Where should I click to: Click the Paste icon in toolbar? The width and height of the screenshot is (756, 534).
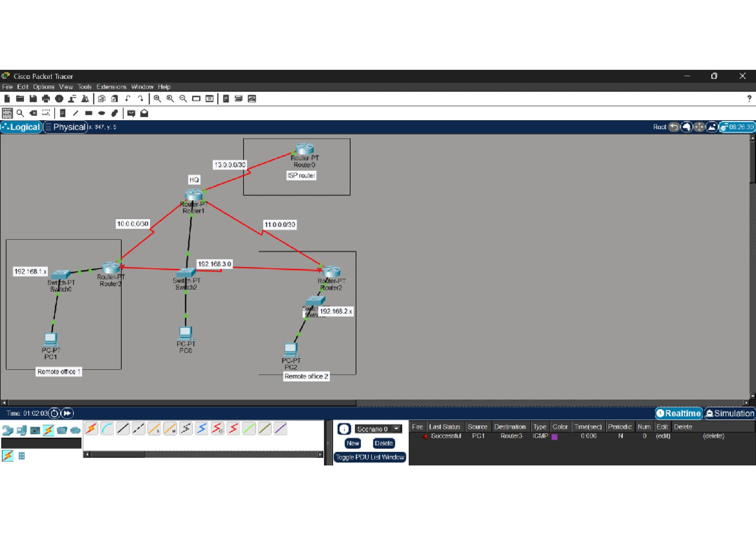coord(114,99)
